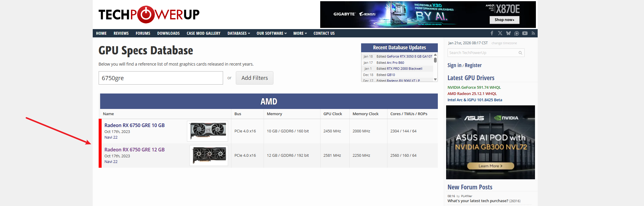Open DOWNLOADS menu item

[169, 33]
